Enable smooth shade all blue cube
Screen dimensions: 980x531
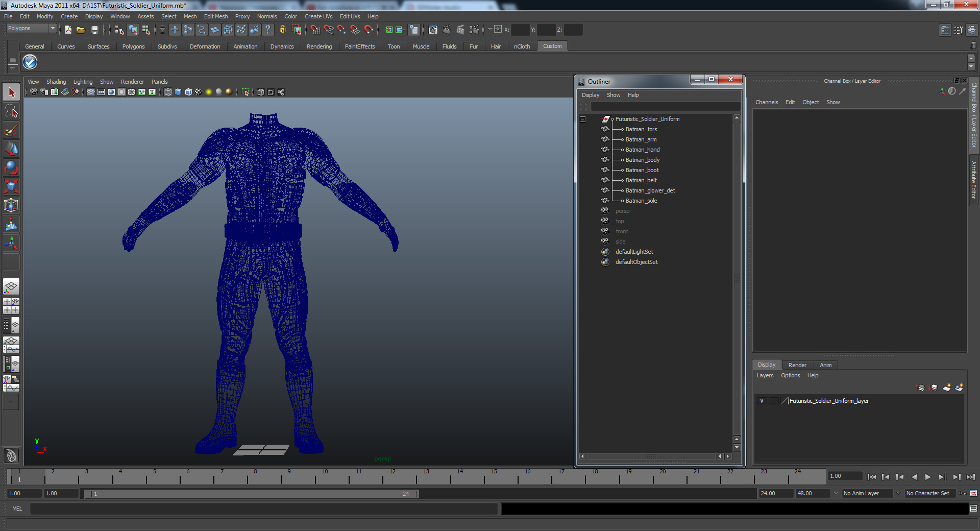pyautogui.click(x=178, y=92)
